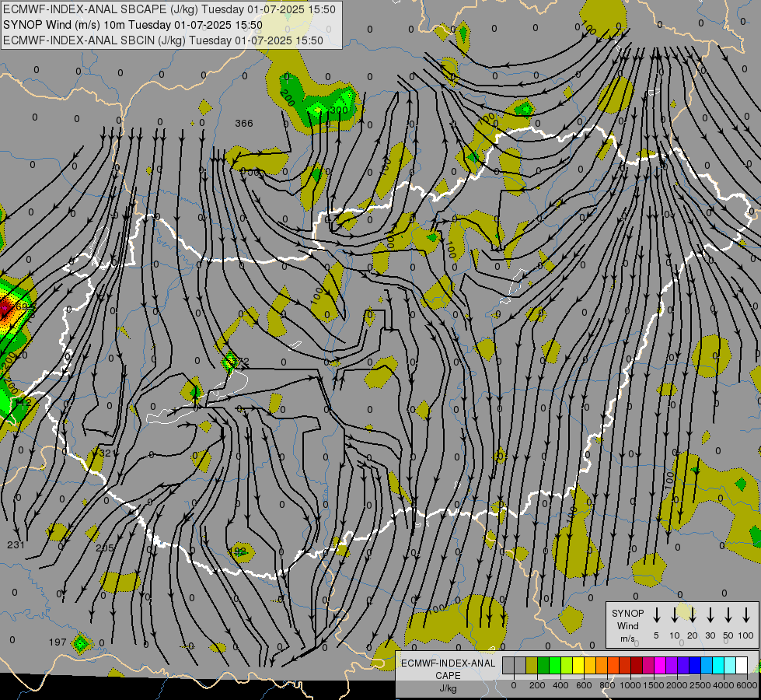Click the SYNOP Wind 10m title line

coord(132,25)
